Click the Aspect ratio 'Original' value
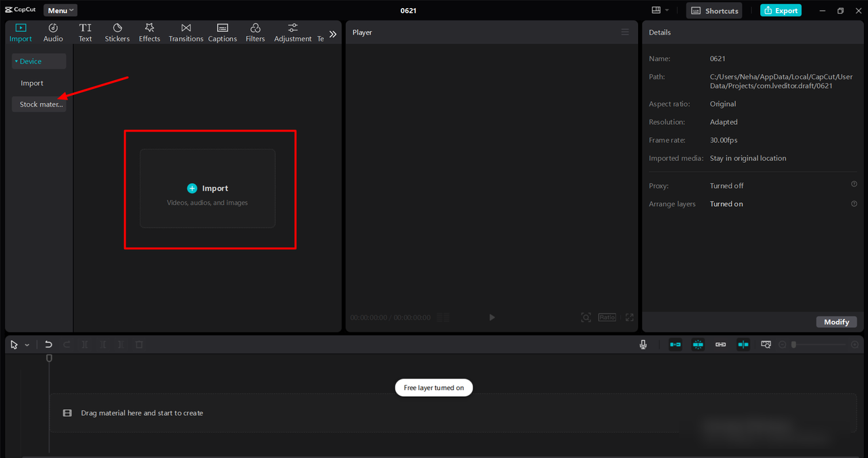The width and height of the screenshot is (868, 458). (x=723, y=104)
